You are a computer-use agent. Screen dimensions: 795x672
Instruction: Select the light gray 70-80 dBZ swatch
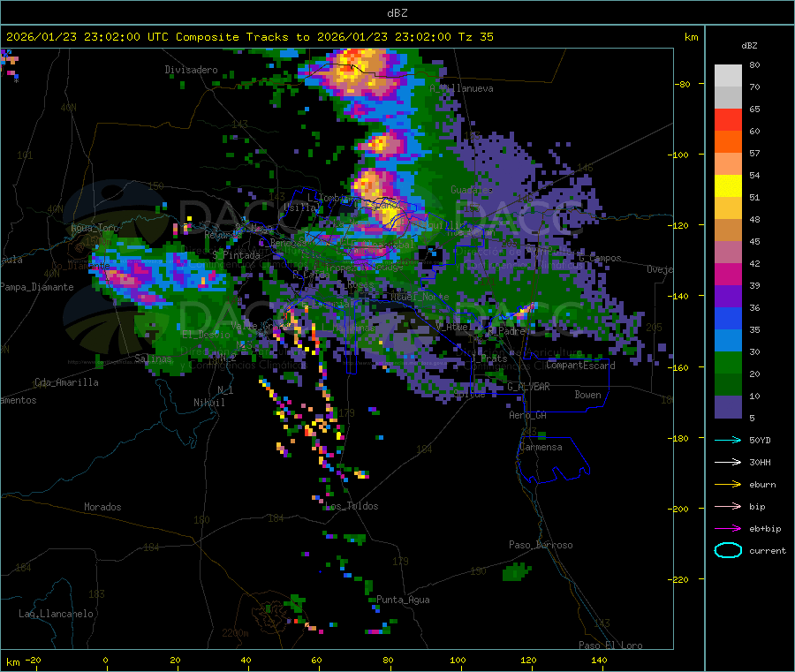[x=728, y=76]
